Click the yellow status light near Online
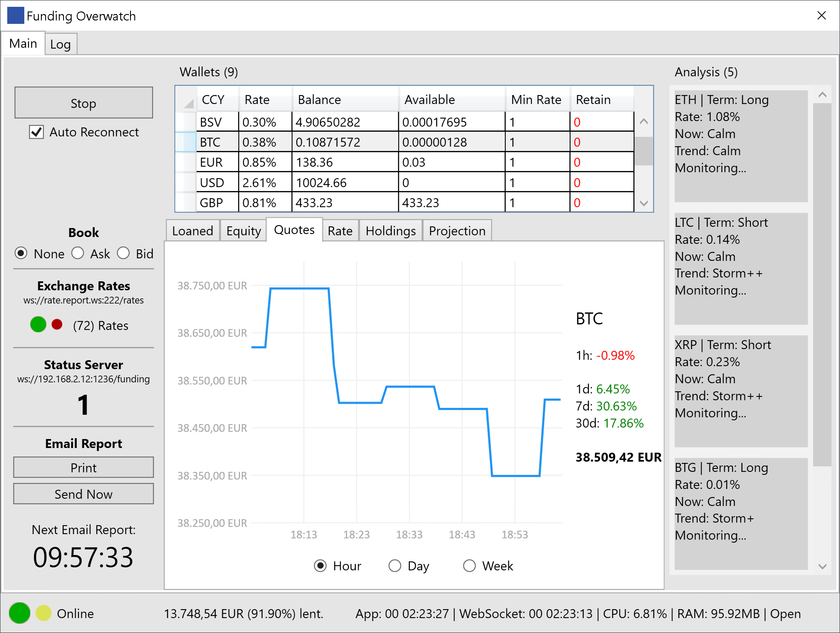 click(43, 613)
